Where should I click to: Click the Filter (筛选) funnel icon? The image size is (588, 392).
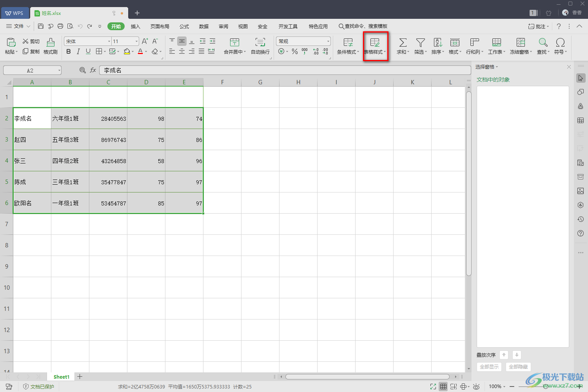420,42
